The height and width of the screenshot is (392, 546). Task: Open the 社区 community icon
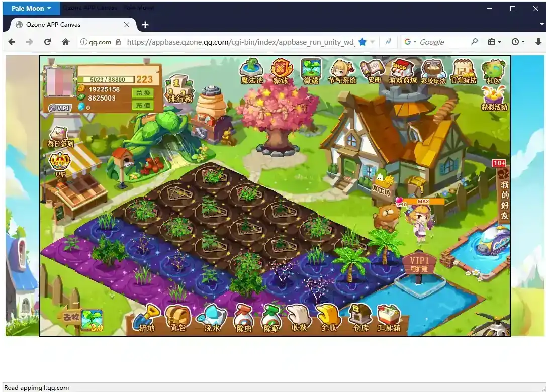click(493, 71)
